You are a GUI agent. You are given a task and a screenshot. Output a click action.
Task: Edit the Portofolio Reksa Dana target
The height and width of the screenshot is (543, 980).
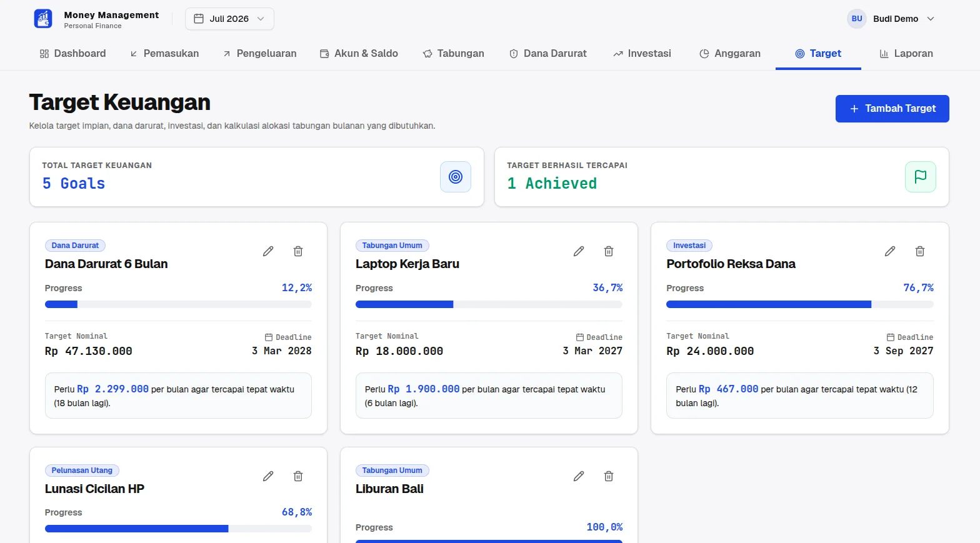point(890,251)
